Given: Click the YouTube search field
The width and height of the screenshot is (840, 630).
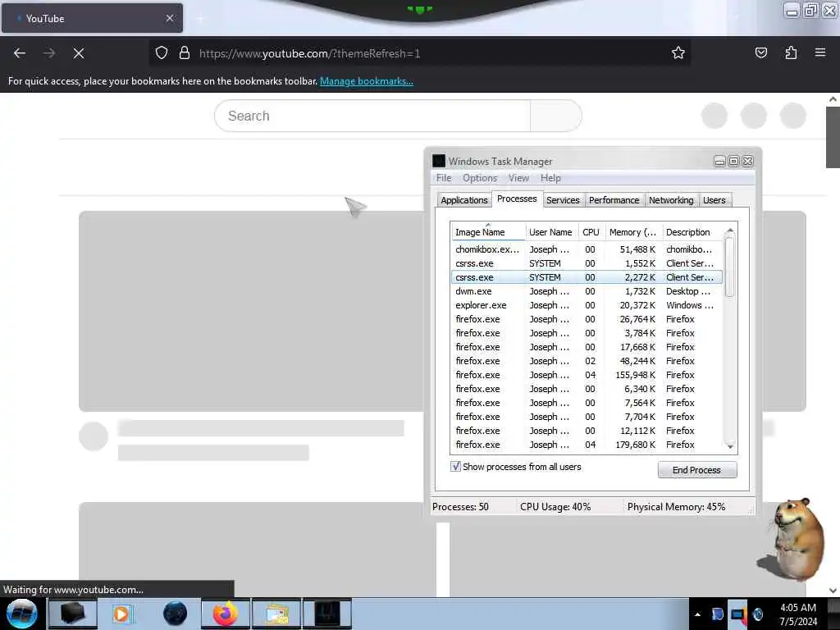Looking at the screenshot, I should point(372,116).
